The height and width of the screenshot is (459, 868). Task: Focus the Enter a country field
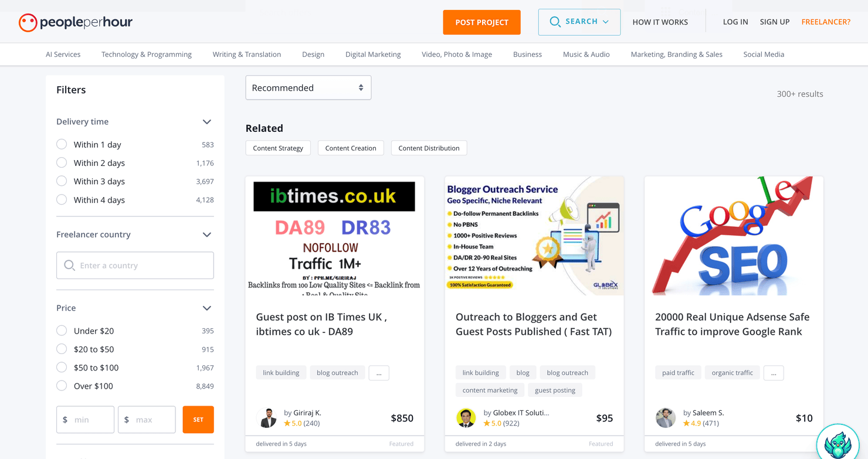pyautogui.click(x=135, y=266)
